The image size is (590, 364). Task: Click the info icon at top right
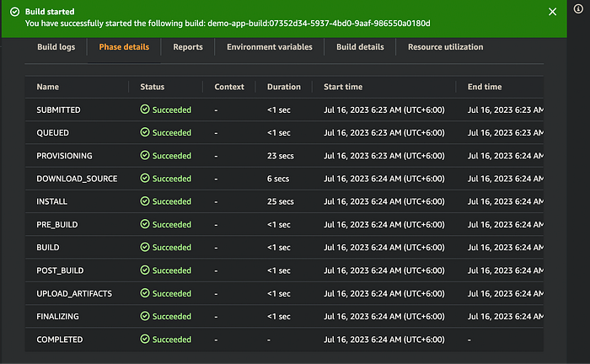578,9
